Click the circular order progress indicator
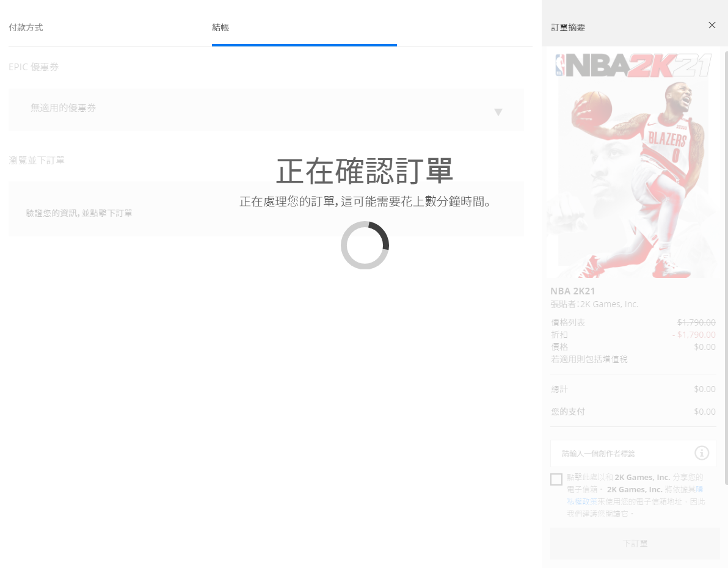 (365, 245)
